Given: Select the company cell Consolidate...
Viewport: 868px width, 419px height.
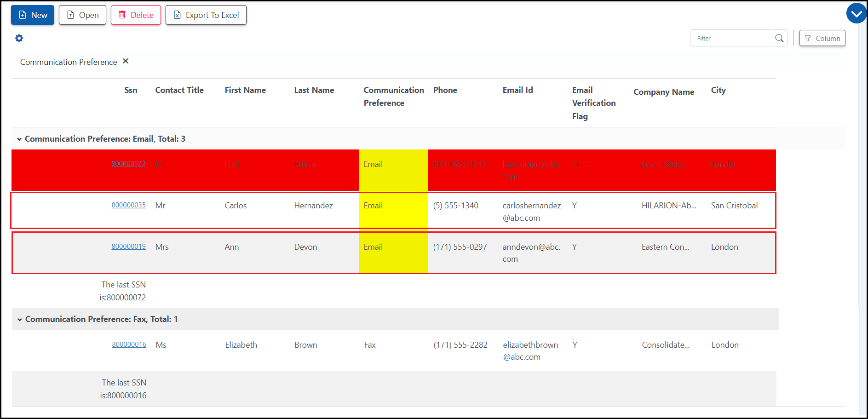Looking at the screenshot, I should pyautogui.click(x=666, y=345).
